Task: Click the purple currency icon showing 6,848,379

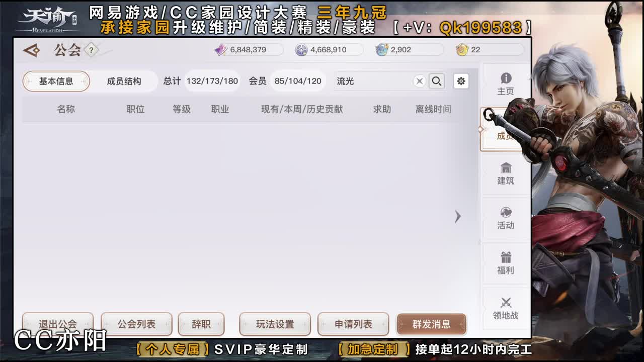Action: [221, 50]
